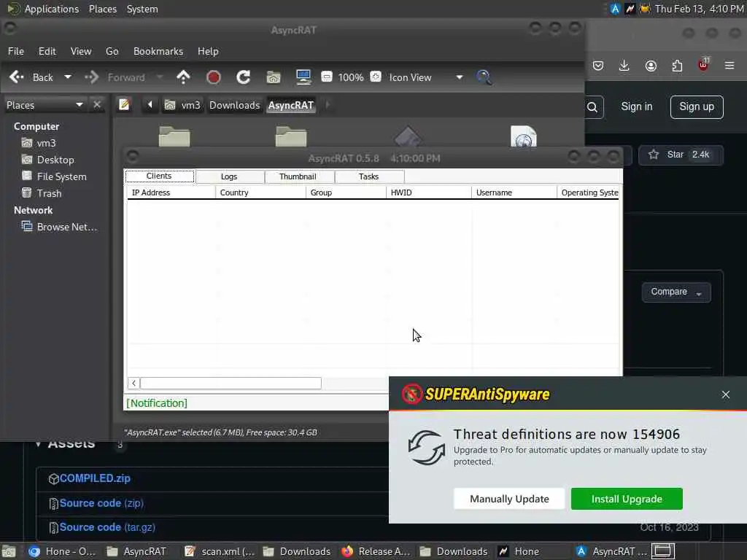The height and width of the screenshot is (560, 747).
Task: Open the Back history dropdown arrow
Action: click(x=68, y=77)
